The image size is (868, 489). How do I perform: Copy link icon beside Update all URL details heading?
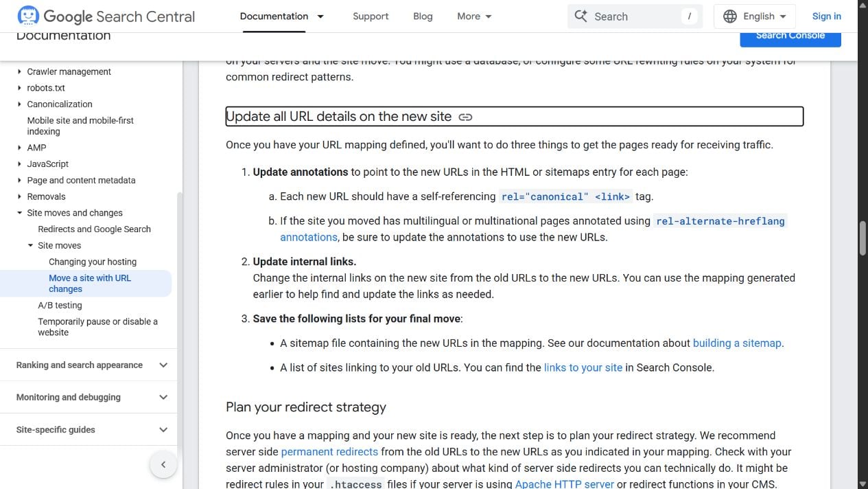tap(465, 117)
